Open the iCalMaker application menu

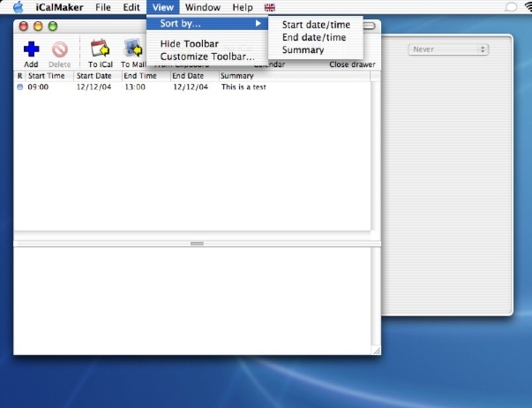59,7
